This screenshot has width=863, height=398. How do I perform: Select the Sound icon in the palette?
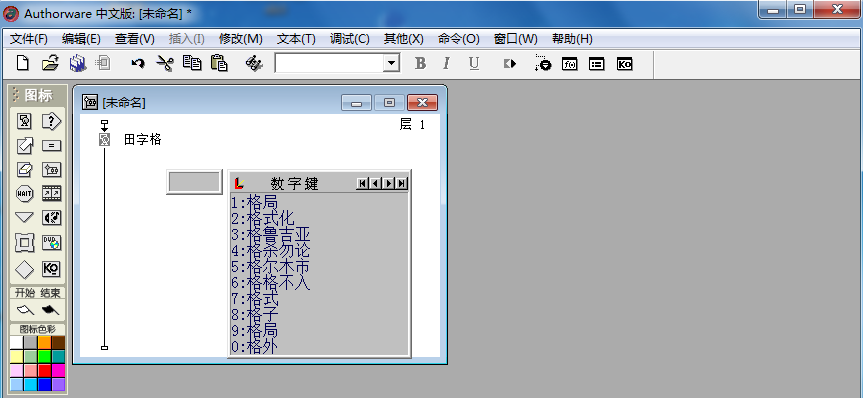click(51, 218)
